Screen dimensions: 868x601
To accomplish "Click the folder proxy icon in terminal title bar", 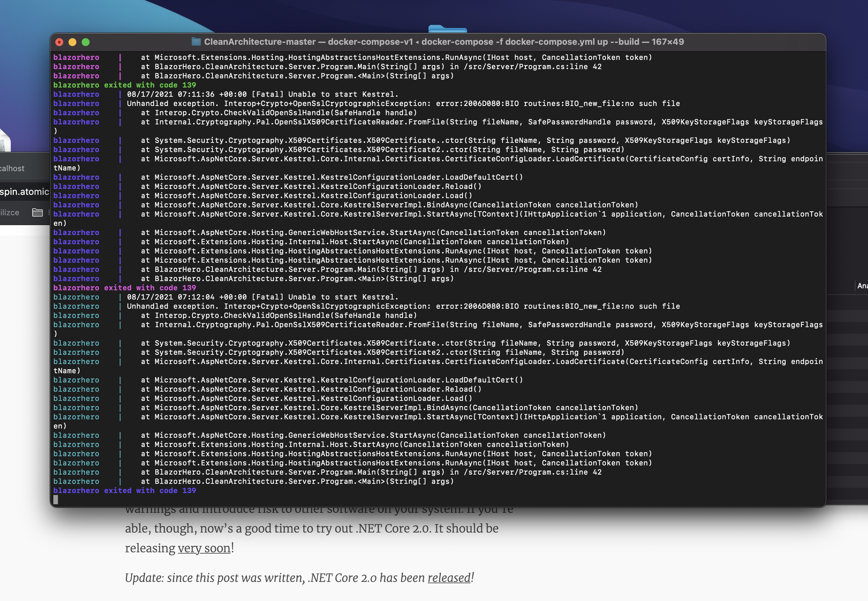I will point(196,42).
